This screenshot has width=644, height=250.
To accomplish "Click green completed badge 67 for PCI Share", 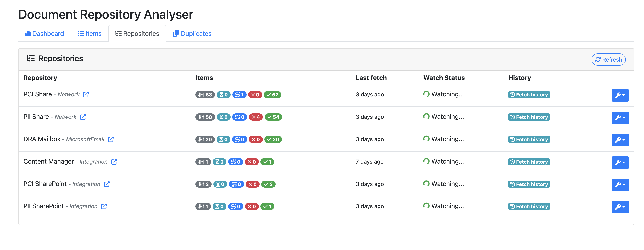I will pos(272,95).
